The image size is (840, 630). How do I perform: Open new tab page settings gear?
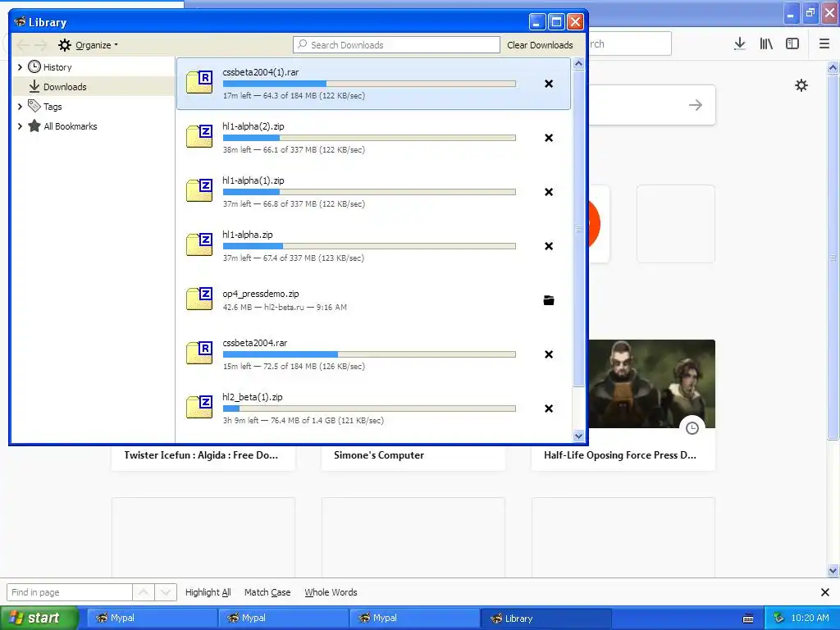pos(801,85)
